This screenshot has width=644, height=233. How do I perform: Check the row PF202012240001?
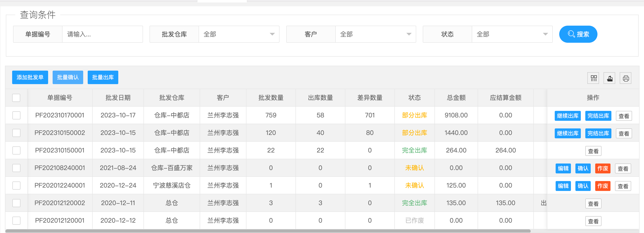(x=16, y=185)
